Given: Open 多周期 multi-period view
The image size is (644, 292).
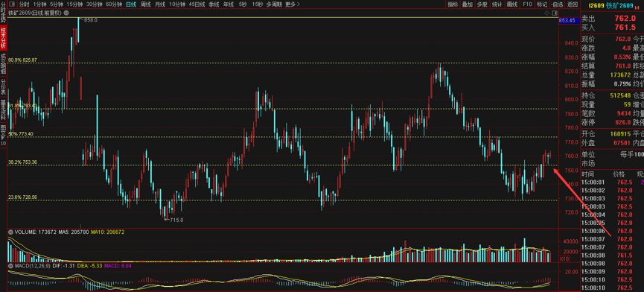Looking at the screenshot, I should pos(274,4).
